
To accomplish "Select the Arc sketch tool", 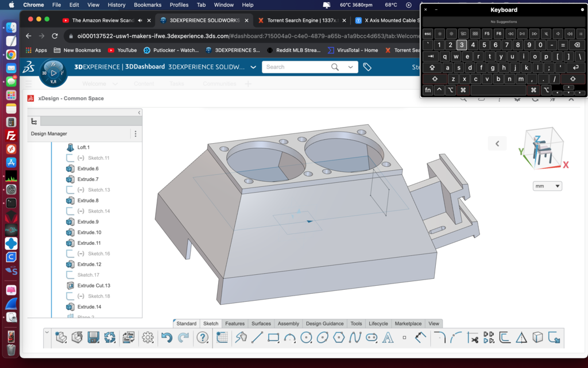I will coord(290,337).
